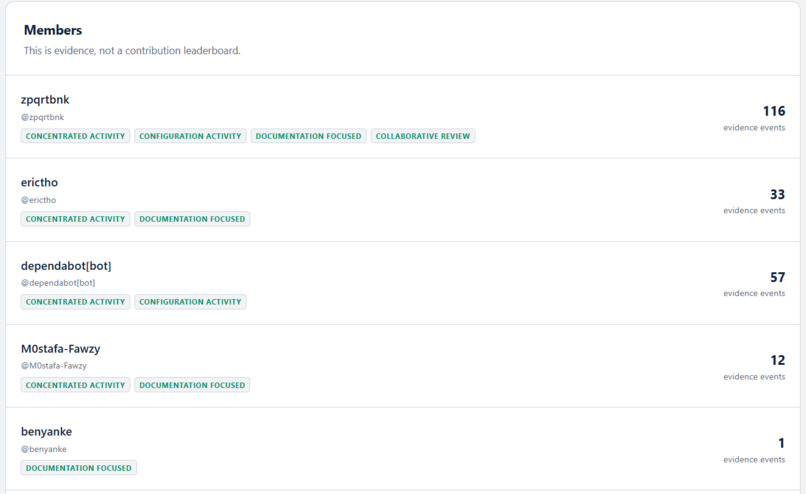Open the dependabot[bot] member name
This screenshot has height=494, width=806.
click(x=66, y=266)
